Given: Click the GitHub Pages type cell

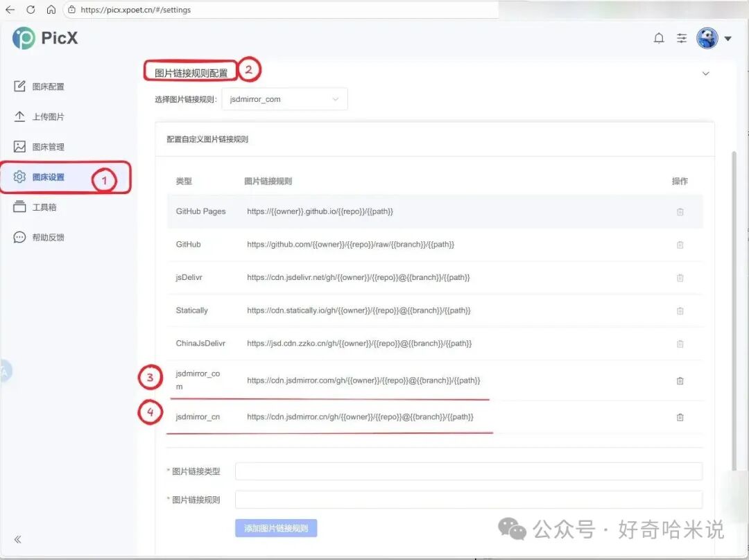Looking at the screenshot, I should tap(200, 211).
